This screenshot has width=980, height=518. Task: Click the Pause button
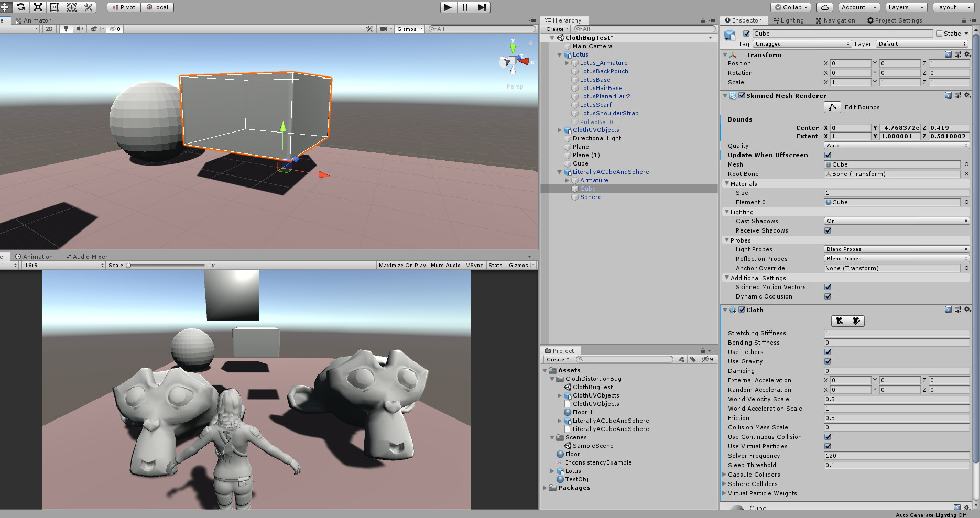coord(465,7)
